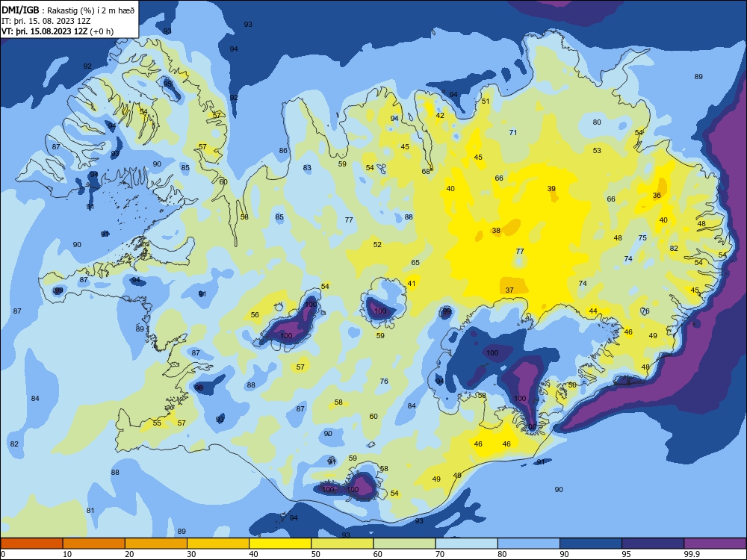This screenshot has width=747, height=560.
Task: Click the map value '98'
Action: (199, 388)
